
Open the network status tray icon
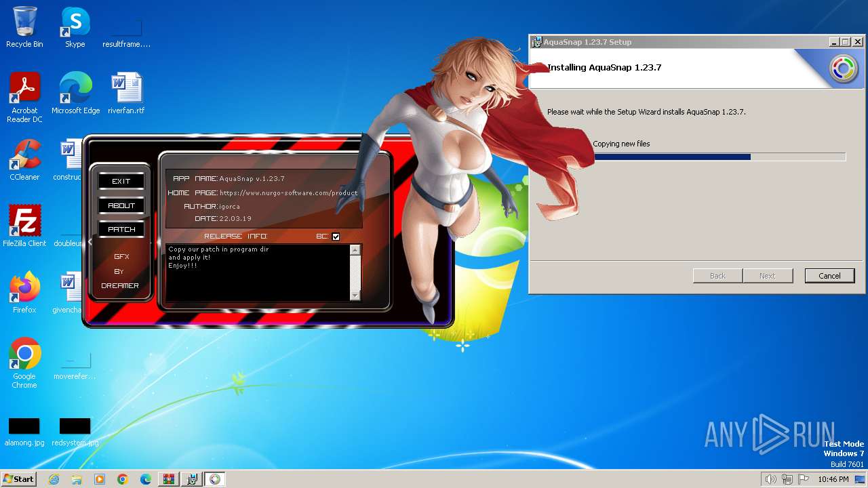(787, 479)
